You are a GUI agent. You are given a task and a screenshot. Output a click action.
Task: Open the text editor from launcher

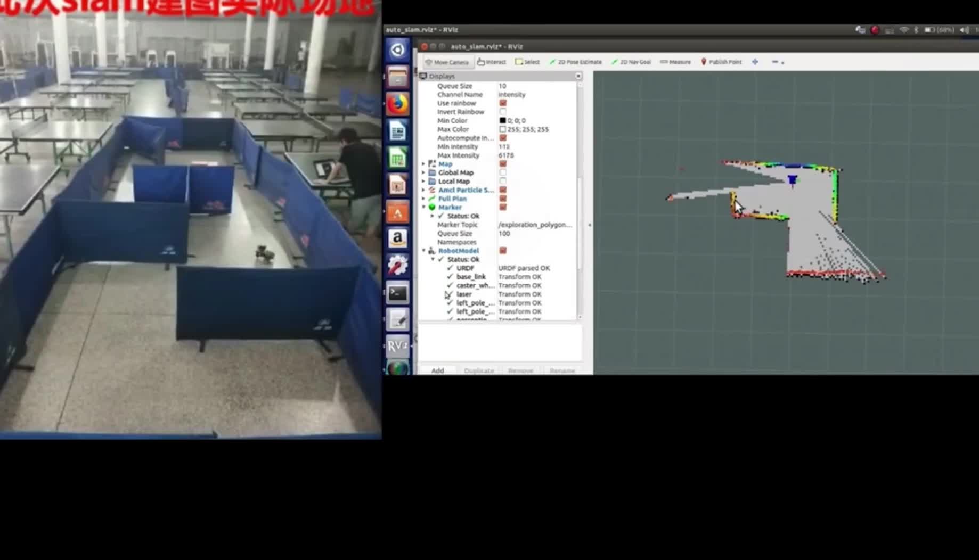coord(397,320)
